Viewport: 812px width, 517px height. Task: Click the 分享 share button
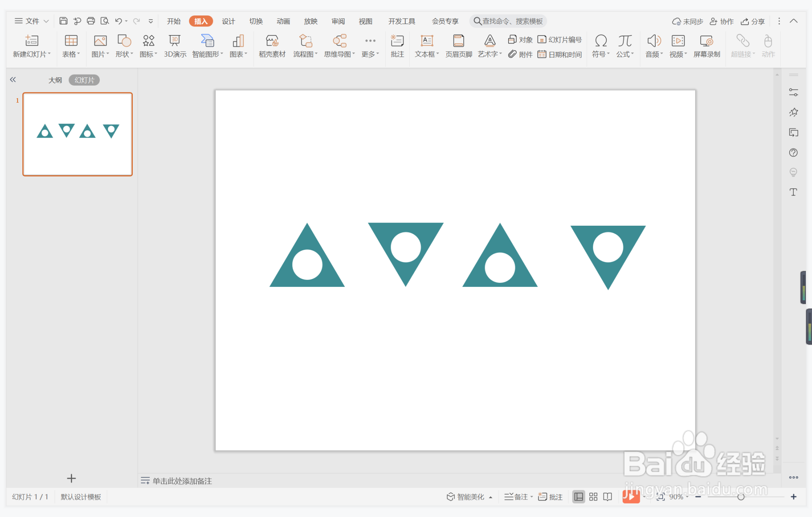753,21
